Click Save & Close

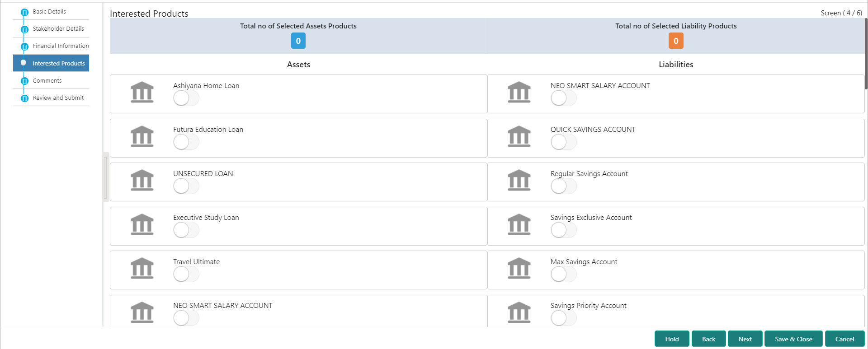click(x=793, y=339)
